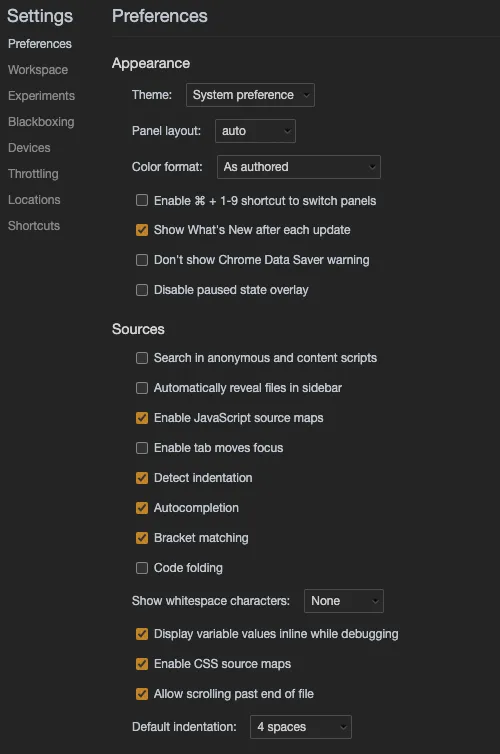This screenshot has width=500, height=754.
Task: Expand the Panel layout dropdown
Action: pyautogui.click(x=255, y=131)
